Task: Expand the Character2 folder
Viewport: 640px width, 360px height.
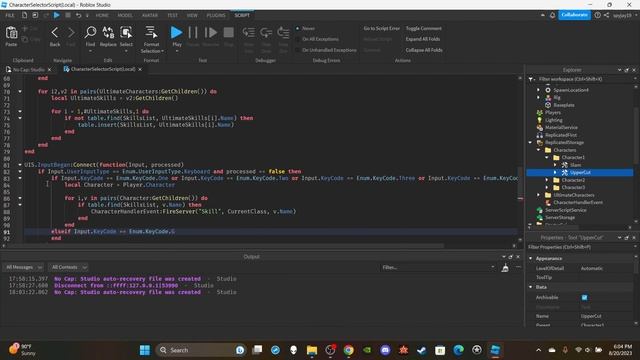Action: click(547, 180)
